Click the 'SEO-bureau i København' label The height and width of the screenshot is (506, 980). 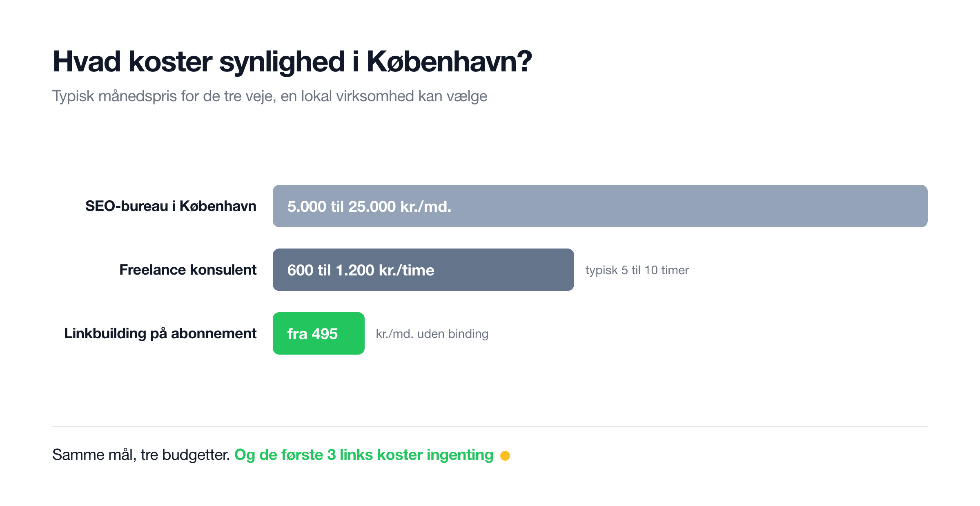coord(171,206)
